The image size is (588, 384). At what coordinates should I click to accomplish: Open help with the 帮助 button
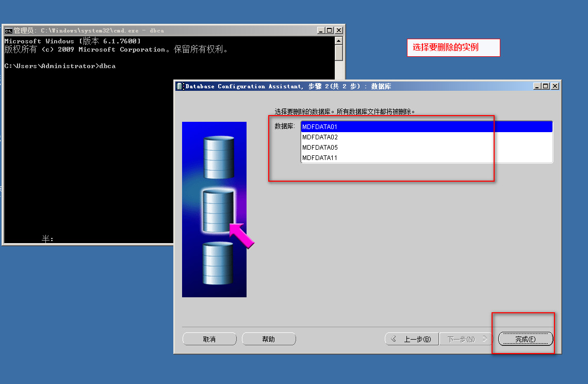click(x=269, y=339)
